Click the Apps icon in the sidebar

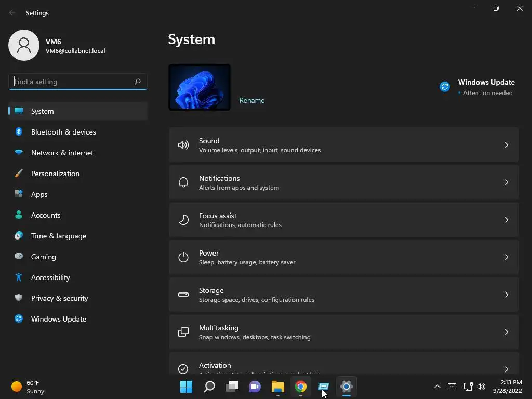pos(19,194)
